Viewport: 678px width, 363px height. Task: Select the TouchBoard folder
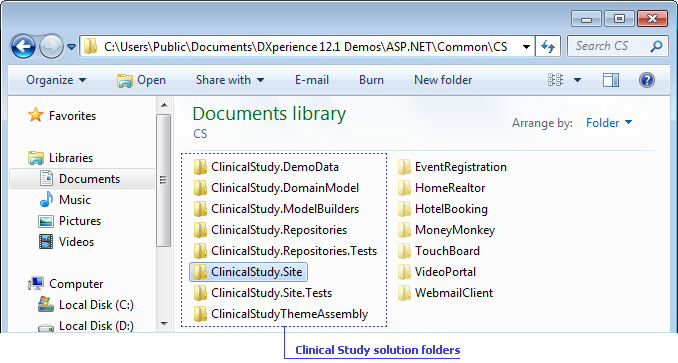pyautogui.click(x=439, y=251)
